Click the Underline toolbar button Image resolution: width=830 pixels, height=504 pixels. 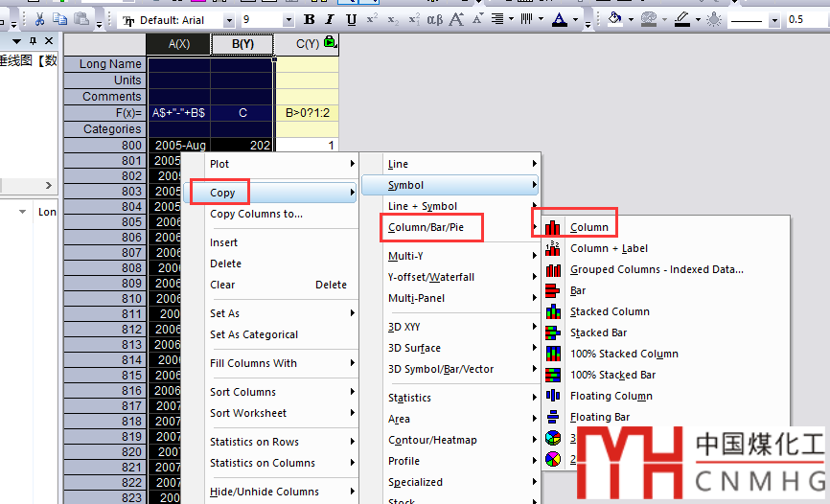(351, 20)
